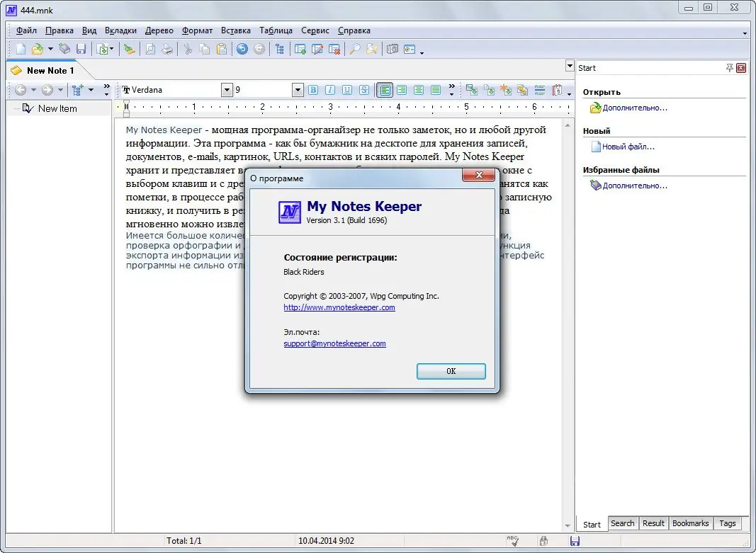Click the Paste clipboard icon
This screenshot has width=756, height=553.
221,49
